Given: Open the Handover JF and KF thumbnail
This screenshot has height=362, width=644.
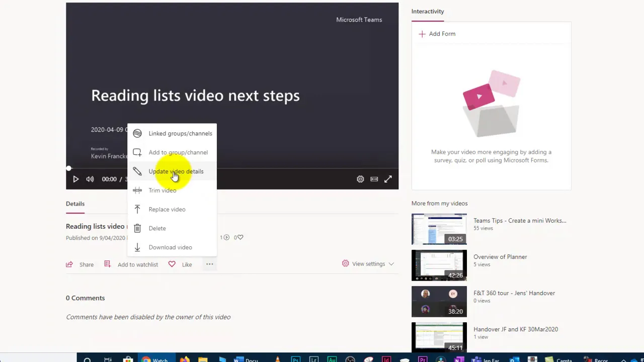Looking at the screenshot, I should [x=439, y=337].
